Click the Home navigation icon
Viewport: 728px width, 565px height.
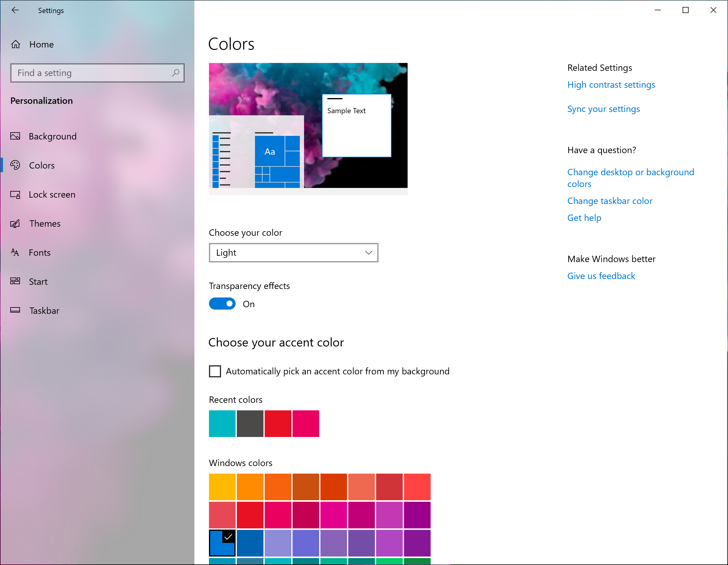coord(16,44)
